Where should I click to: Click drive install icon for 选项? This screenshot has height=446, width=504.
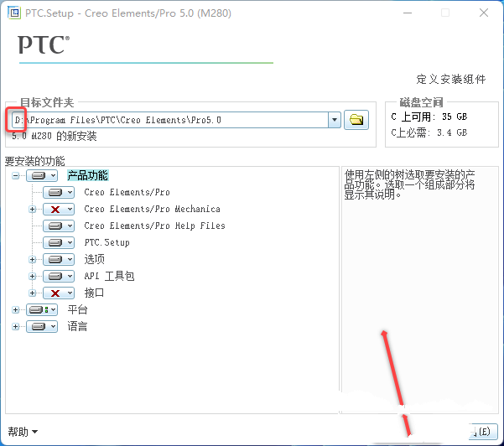(x=55, y=259)
